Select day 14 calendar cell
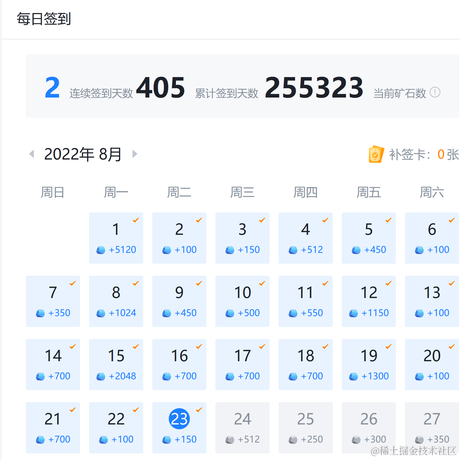Viewport: 460px width, 460px height. click(53, 364)
